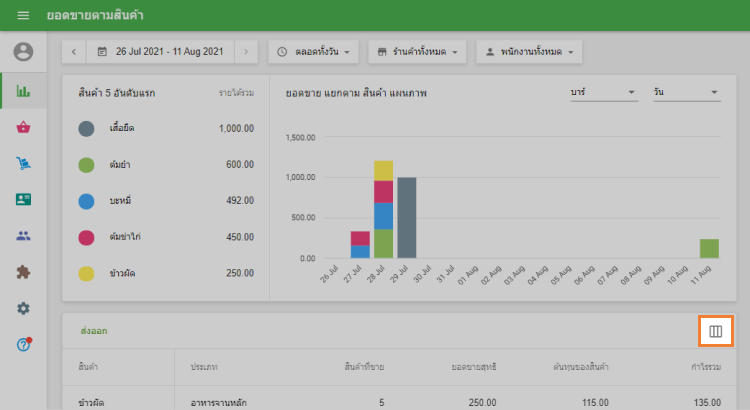Open the items shopping basket icon
750x410 pixels.
[x=23, y=127]
